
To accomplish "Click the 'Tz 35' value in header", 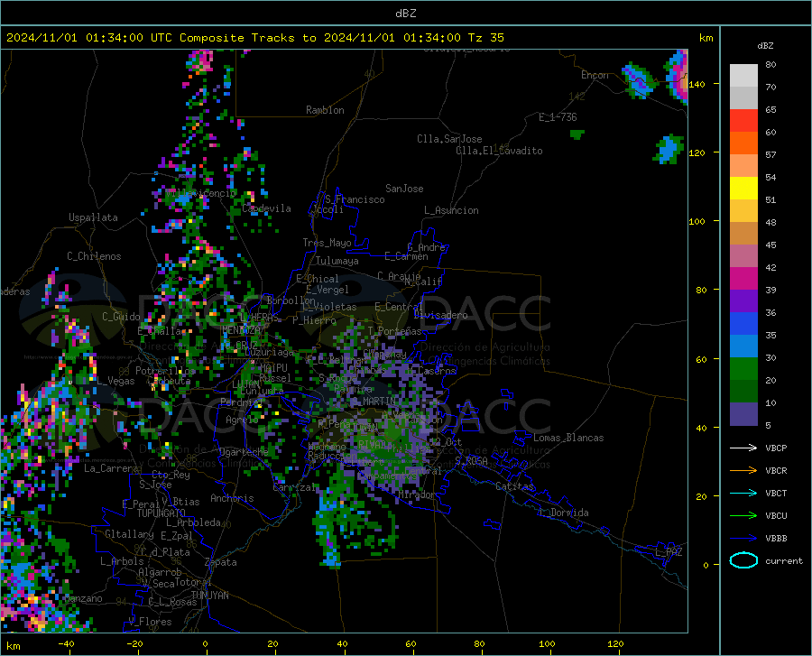I will (x=485, y=38).
